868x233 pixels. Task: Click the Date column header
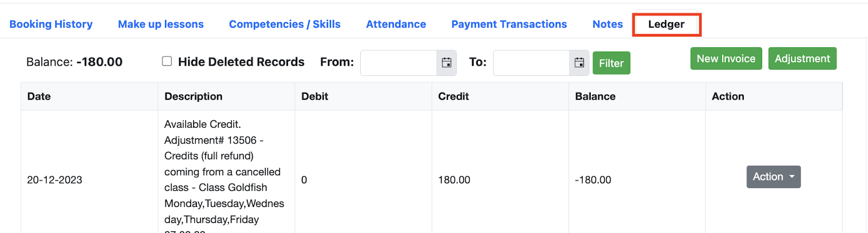(x=39, y=96)
